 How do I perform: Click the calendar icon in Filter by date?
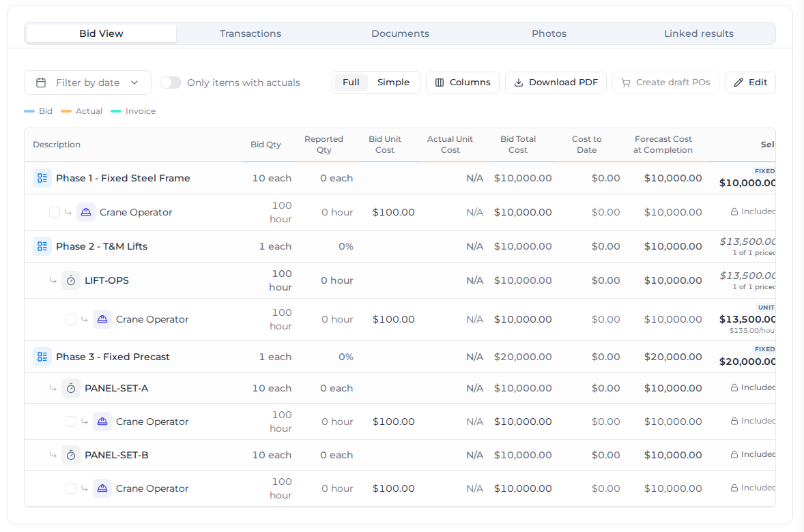click(x=41, y=83)
